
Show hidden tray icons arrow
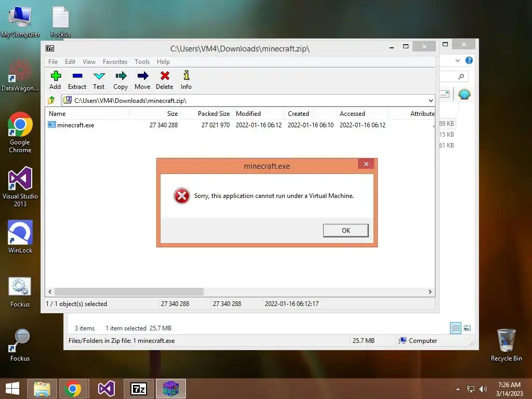click(x=458, y=389)
